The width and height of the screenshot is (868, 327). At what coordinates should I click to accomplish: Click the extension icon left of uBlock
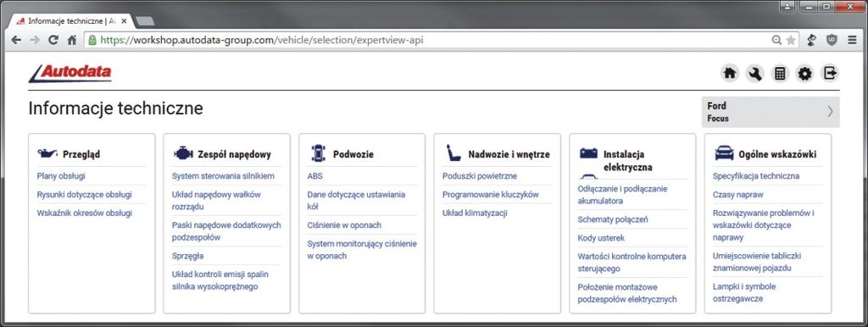point(812,40)
